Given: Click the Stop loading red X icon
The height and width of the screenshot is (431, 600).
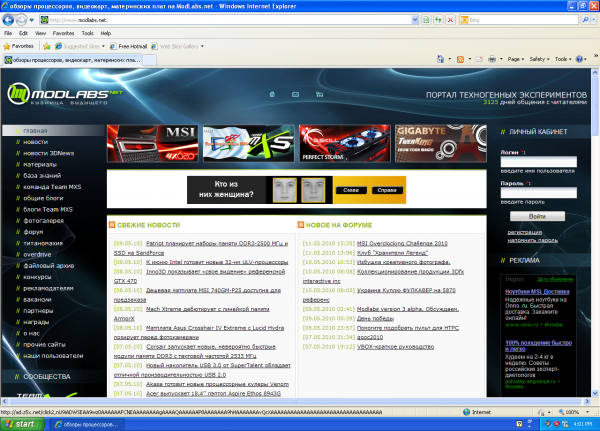Looking at the screenshot, I should click(x=450, y=20).
